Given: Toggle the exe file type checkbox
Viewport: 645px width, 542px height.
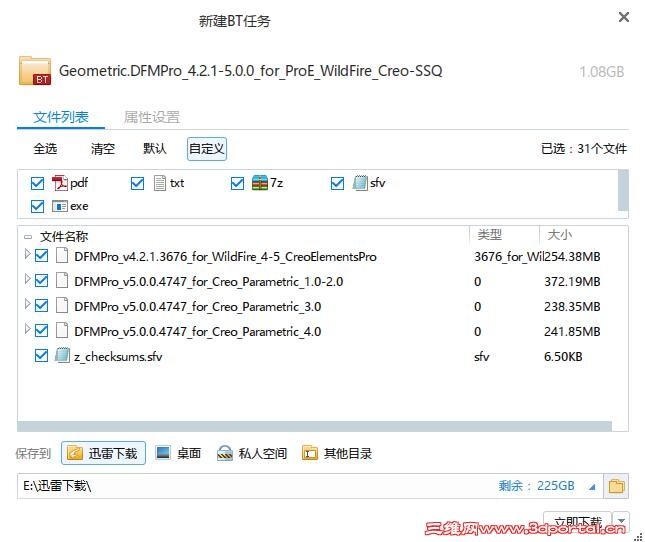Looking at the screenshot, I should (x=37, y=206).
